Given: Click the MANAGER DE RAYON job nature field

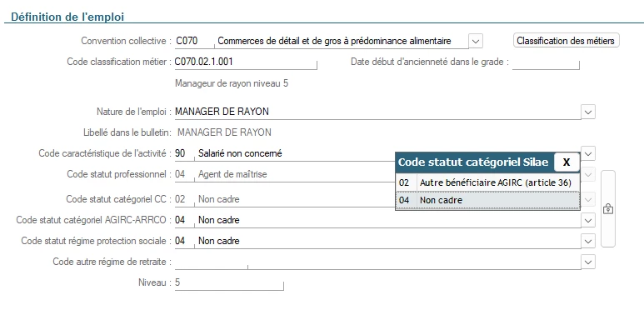Looking at the screenshot, I should click(x=375, y=112).
